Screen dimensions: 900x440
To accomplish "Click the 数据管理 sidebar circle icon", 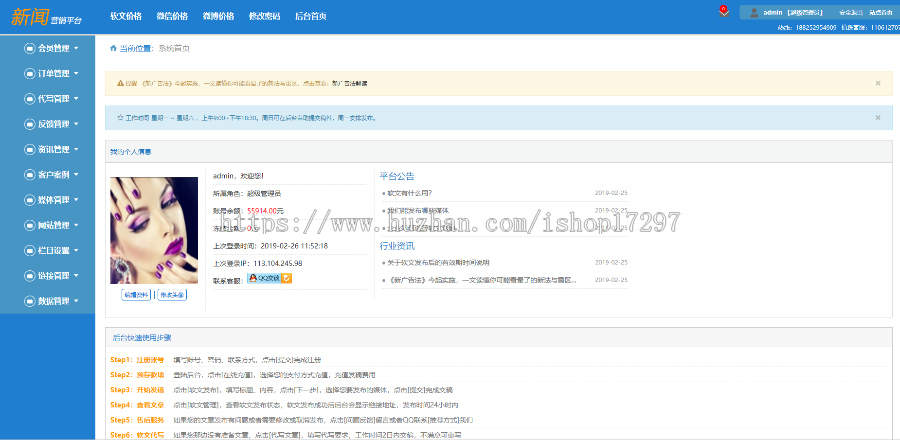I will click(30, 301).
